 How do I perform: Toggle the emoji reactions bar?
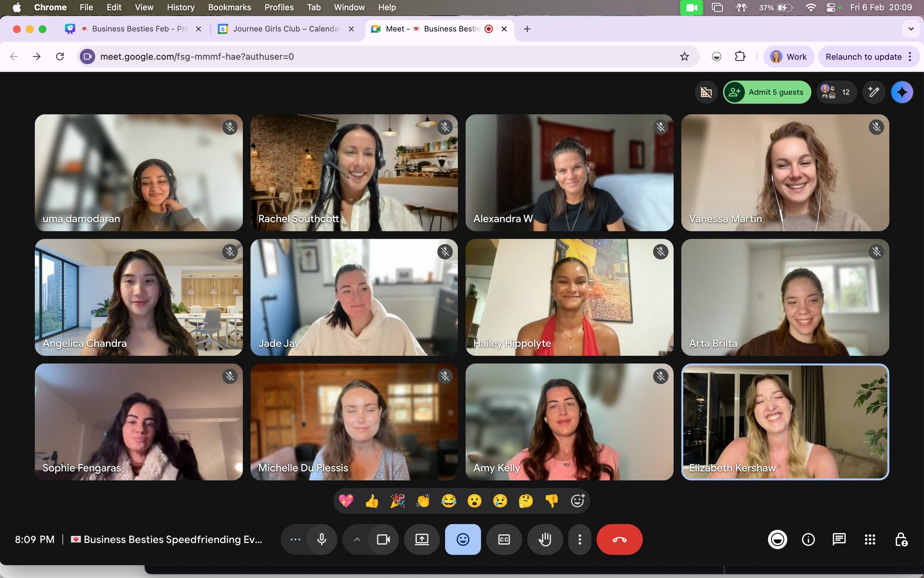[x=462, y=539]
